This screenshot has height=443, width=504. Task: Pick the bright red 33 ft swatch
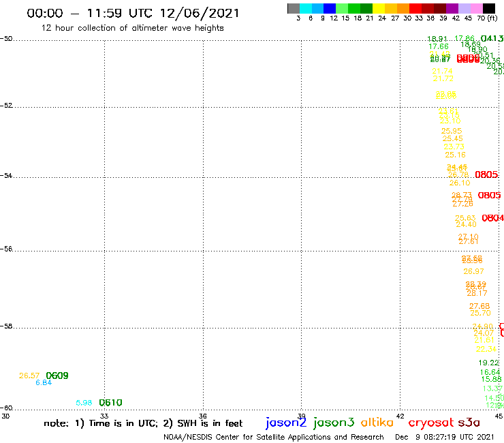(x=415, y=8)
